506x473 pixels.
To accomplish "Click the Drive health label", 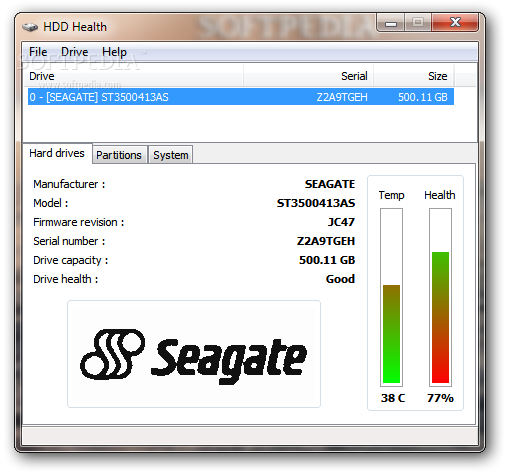I will pos(66,279).
